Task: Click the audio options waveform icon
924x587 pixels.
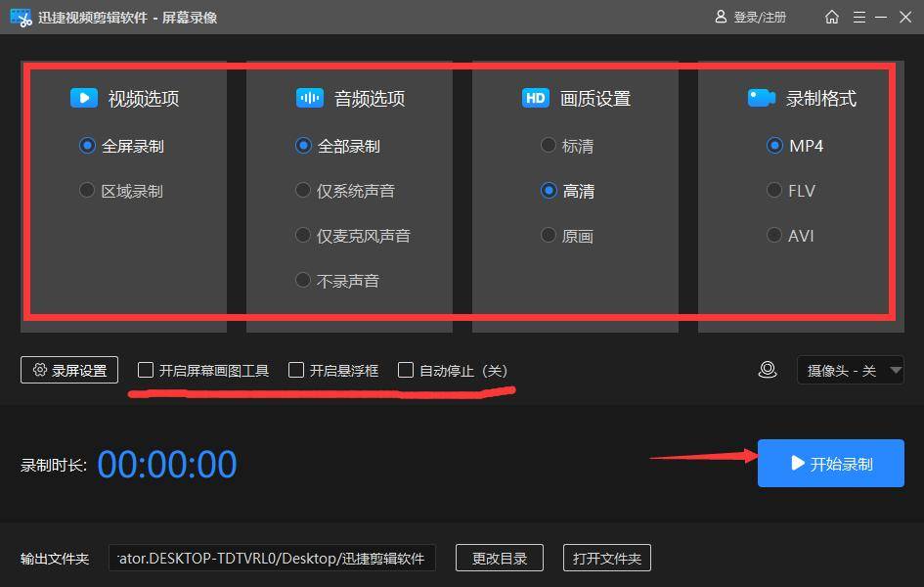Action: [309, 98]
